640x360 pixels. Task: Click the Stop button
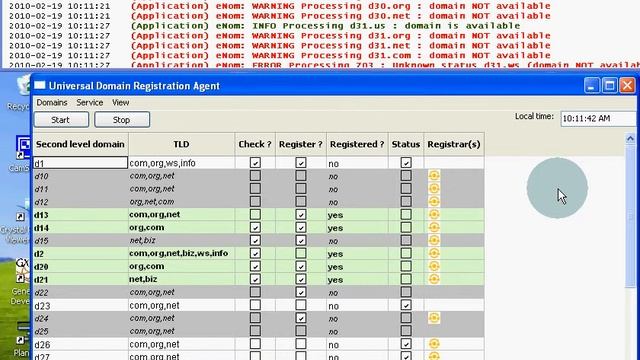click(122, 120)
